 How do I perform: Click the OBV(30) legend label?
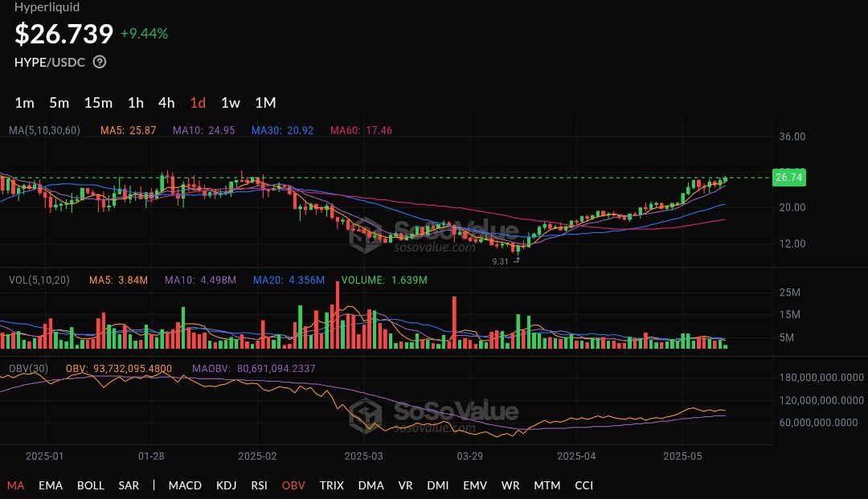click(28, 369)
